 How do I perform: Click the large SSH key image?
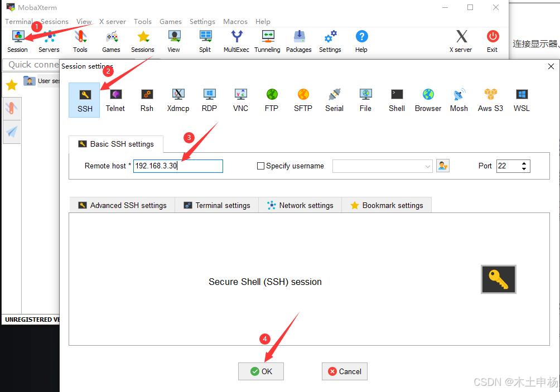[499, 279]
